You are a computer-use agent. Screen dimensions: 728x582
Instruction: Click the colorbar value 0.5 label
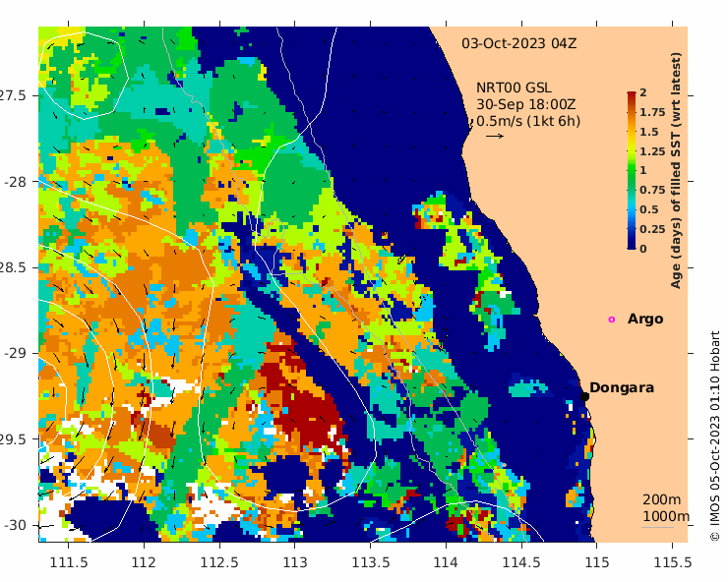coord(649,209)
